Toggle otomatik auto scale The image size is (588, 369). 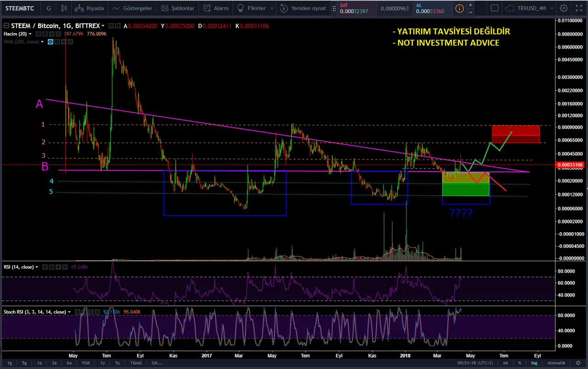click(556, 363)
